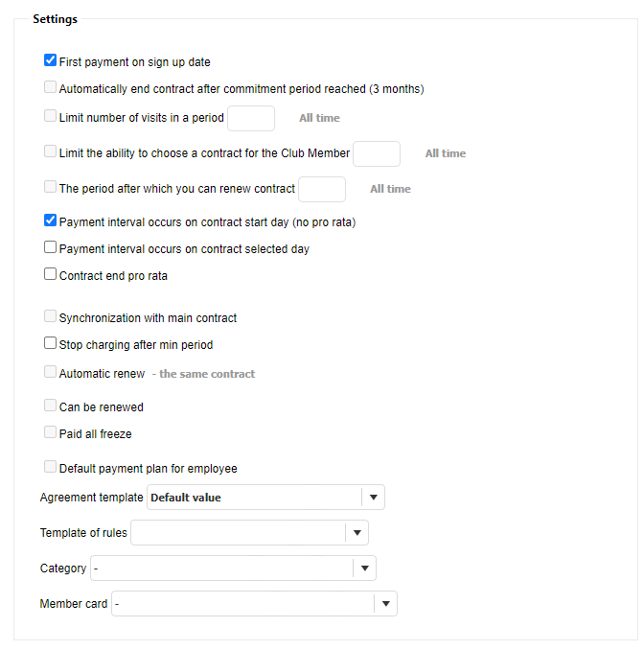Expand the Member card dropdown
This screenshot has width=644, height=650.
pyautogui.click(x=385, y=604)
